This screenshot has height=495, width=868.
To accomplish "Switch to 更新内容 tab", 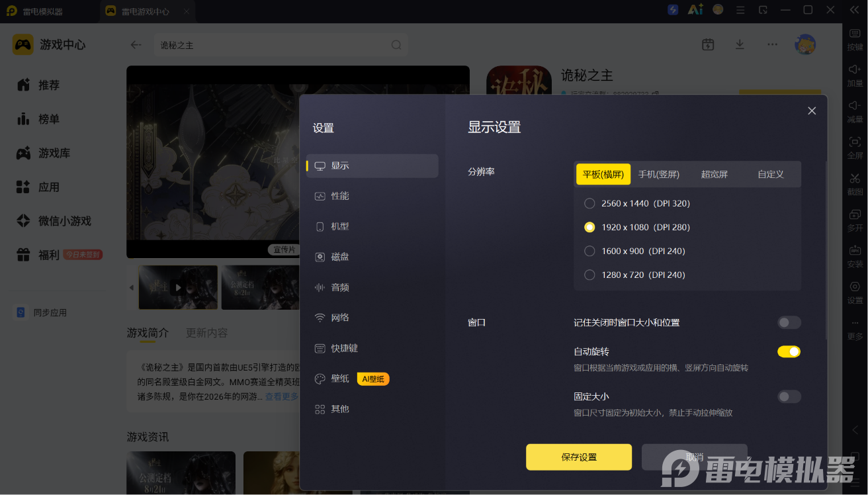I will [206, 333].
